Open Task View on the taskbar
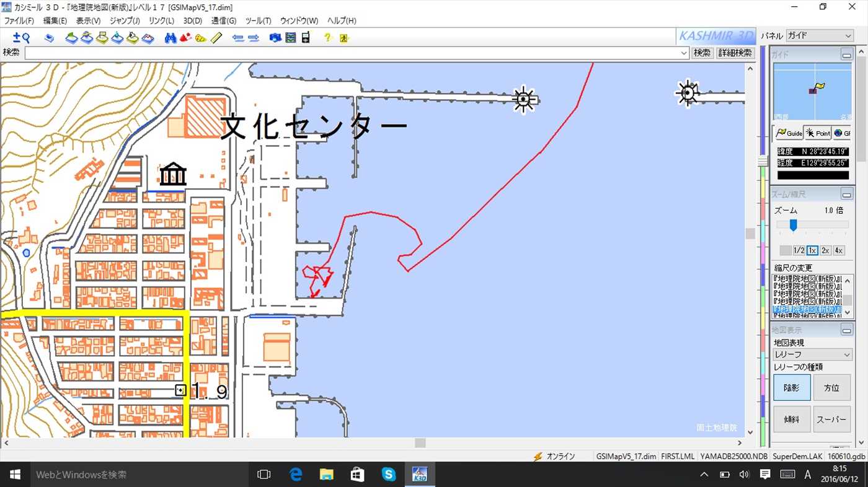868x487 pixels. tap(264, 475)
